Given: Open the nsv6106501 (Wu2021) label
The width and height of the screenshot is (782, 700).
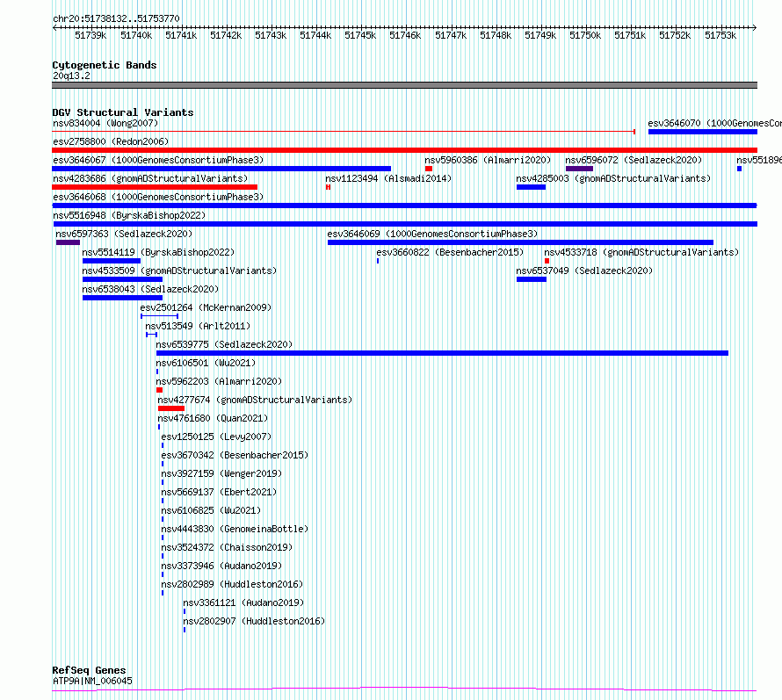Looking at the screenshot, I should click(x=206, y=363).
